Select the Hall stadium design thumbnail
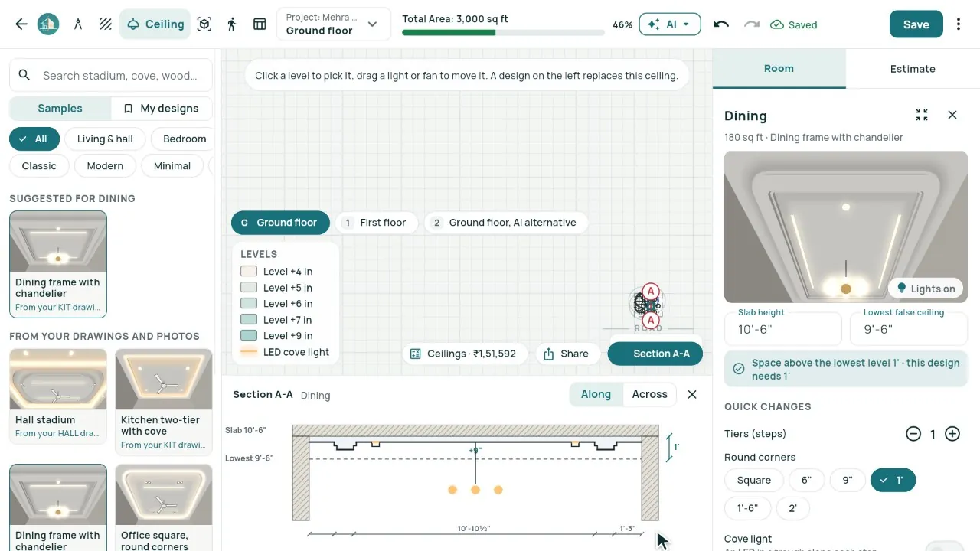 pyautogui.click(x=58, y=396)
